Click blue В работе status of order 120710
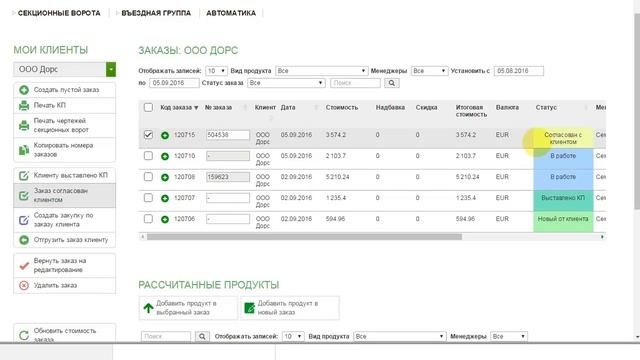The width and height of the screenshot is (640, 360). click(x=563, y=159)
